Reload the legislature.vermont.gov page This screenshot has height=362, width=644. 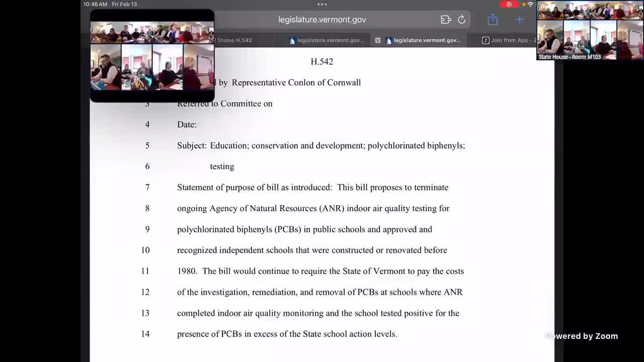(x=462, y=19)
